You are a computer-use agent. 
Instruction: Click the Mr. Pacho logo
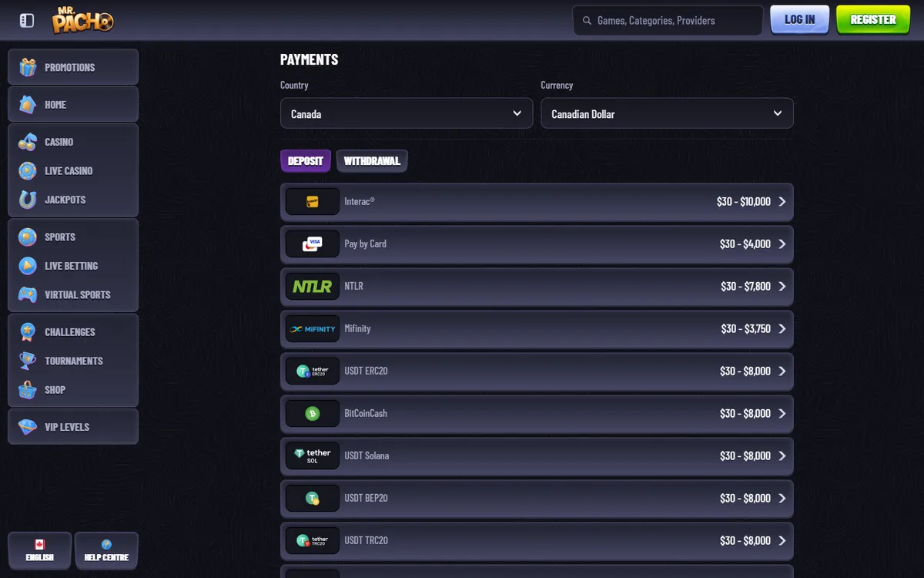click(x=83, y=20)
